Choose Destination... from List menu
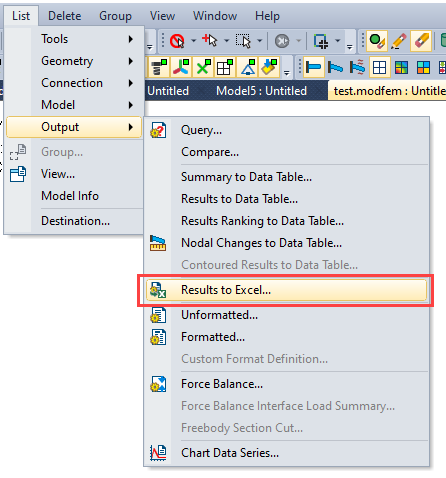 (75, 221)
